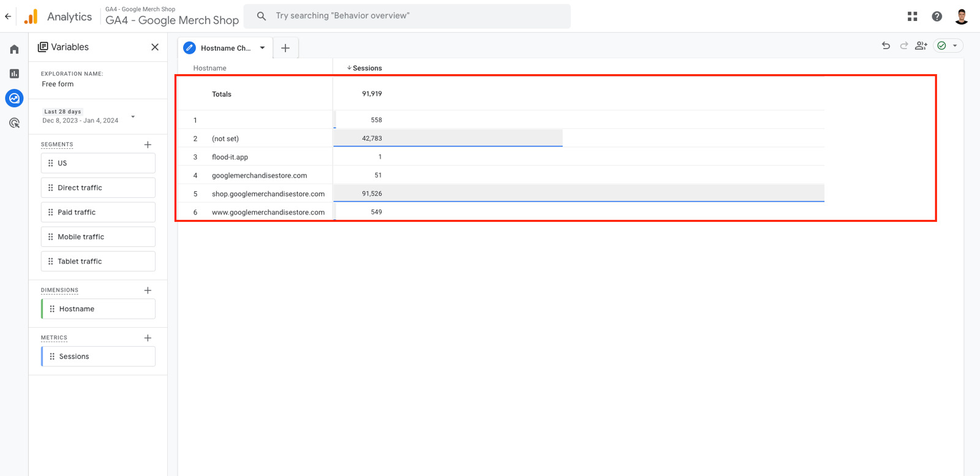The height and width of the screenshot is (476, 980).
Task: Open the Hostname tab dropdown arrow
Action: pos(262,48)
